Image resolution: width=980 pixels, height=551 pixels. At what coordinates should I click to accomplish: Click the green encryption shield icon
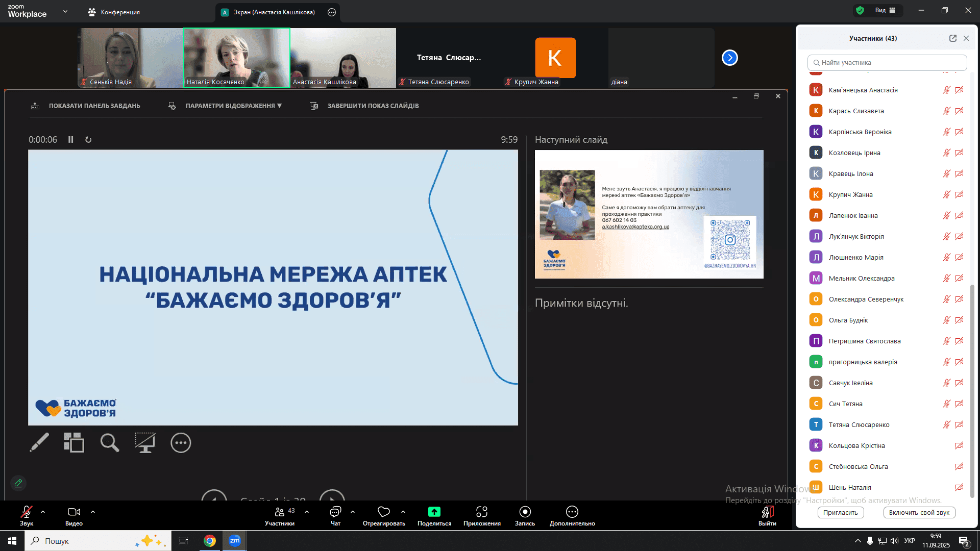(860, 10)
